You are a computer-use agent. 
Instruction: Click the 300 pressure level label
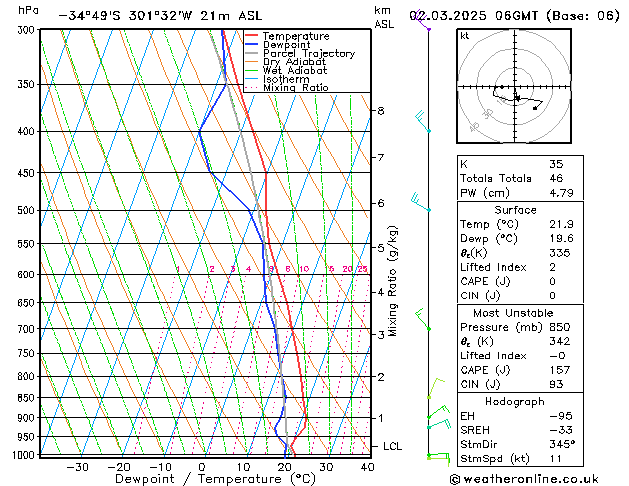tap(28, 30)
